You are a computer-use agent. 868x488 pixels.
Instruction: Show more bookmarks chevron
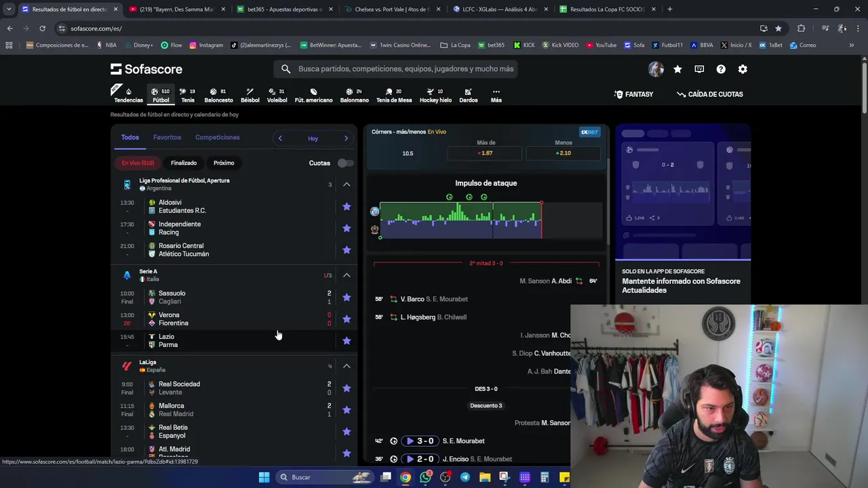click(x=851, y=45)
